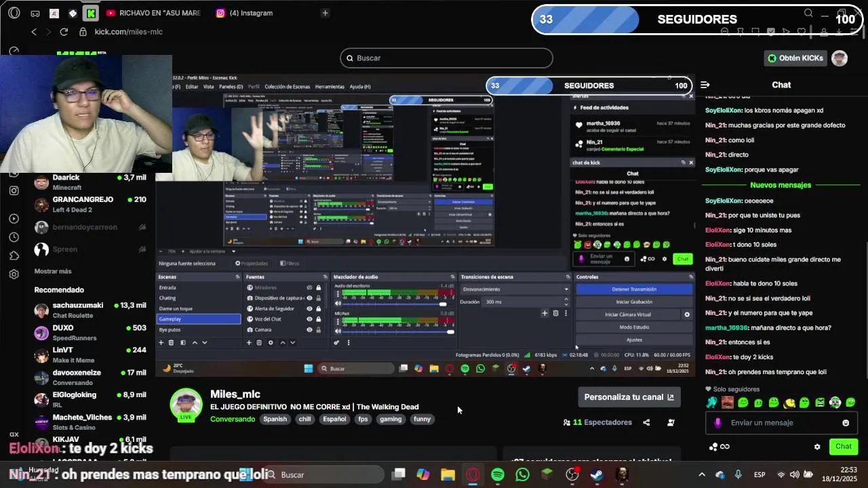Mute Audio del escritorio speaker icon
The width and height of the screenshot is (868, 488).
(338, 304)
